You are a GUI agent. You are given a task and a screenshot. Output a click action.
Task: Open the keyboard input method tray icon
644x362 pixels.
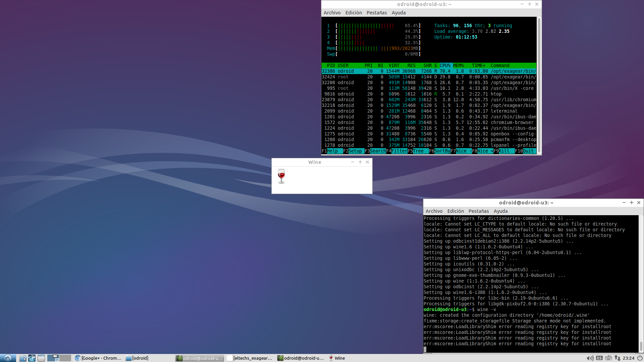608,358
